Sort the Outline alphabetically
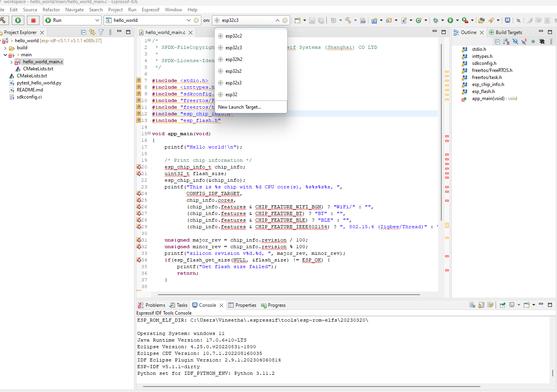 [506, 41]
